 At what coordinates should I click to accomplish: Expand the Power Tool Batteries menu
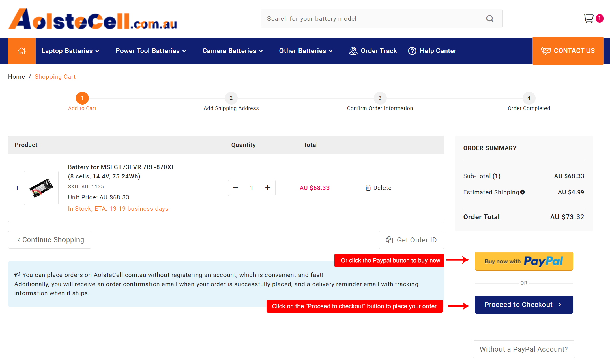(151, 51)
